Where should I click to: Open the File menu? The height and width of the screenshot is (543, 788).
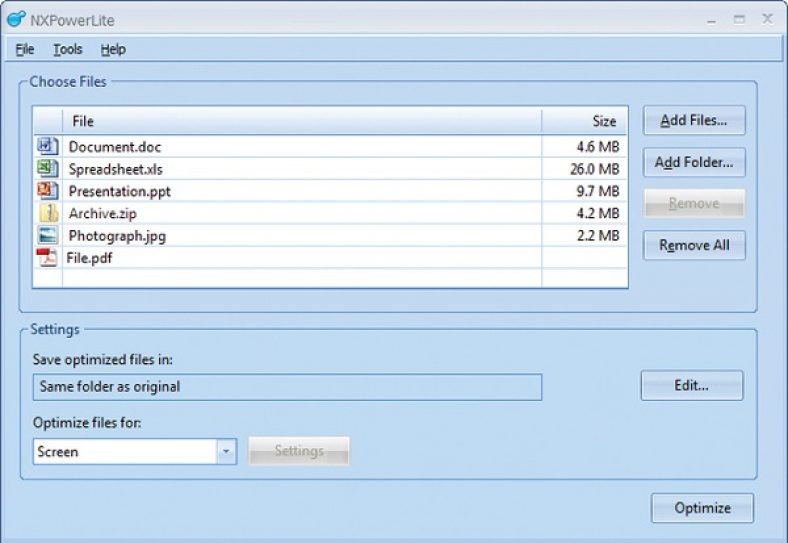pyautogui.click(x=25, y=49)
